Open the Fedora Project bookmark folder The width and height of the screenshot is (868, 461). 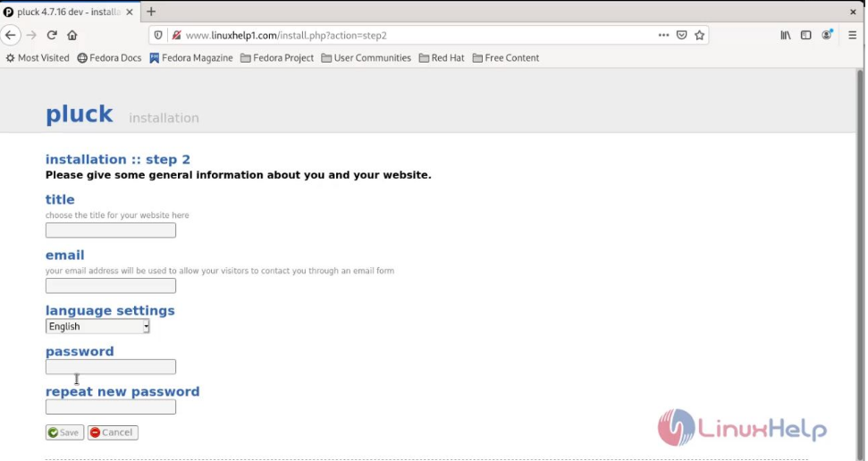pyautogui.click(x=277, y=57)
